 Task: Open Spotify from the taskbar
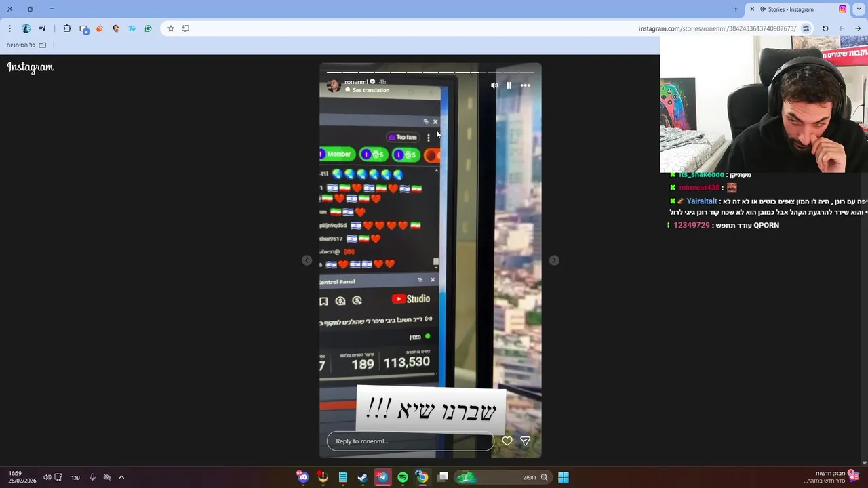coord(403,477)
